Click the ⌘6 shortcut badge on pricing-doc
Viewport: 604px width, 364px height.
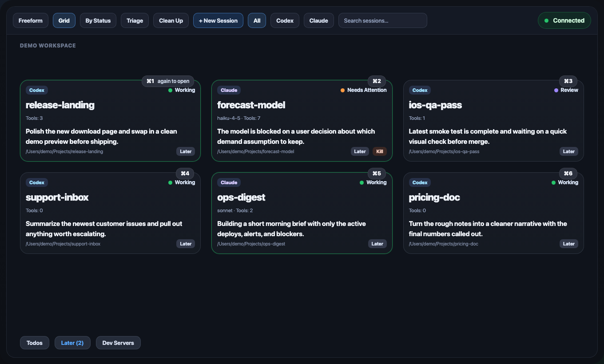(568, 174)
